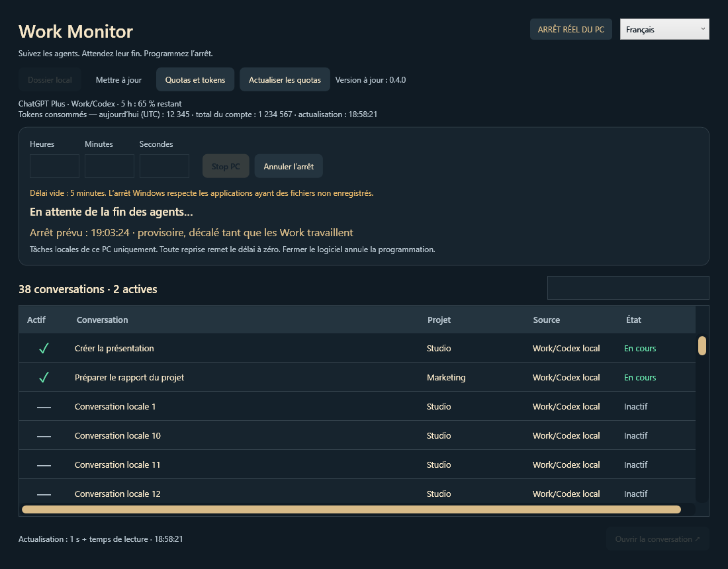Image resolution: width=728 pixels, height=569 pixels.
Task: Click the inactive dash icon for Conversation locale 1
Action: (44, 407)
